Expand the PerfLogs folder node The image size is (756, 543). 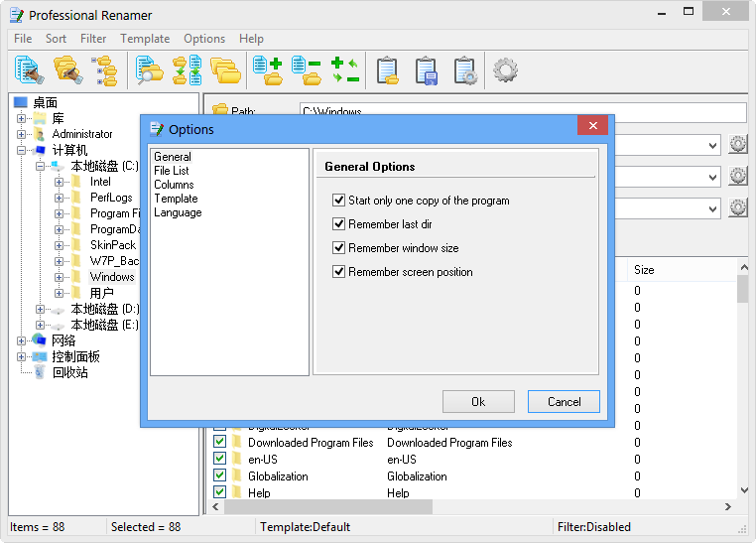tap(59, 199)
